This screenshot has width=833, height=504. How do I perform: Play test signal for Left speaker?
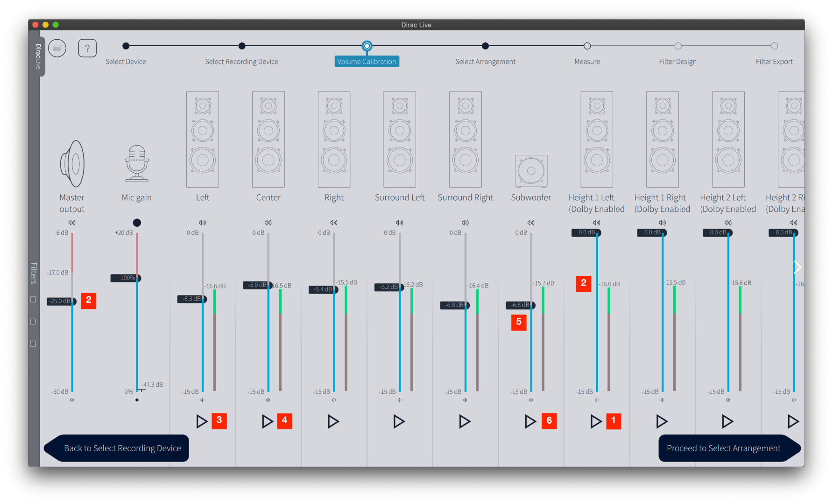201,421
